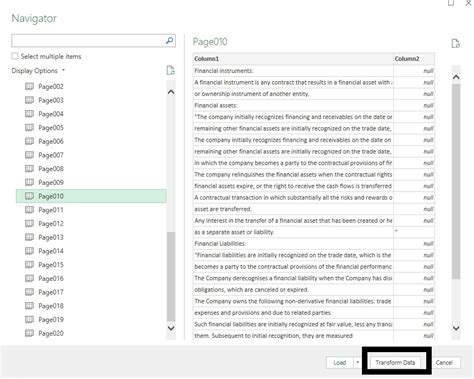The height and width of the screenshot is (379, 474).
Task: Click the table icon next to Page013
Action: (29, 237)
